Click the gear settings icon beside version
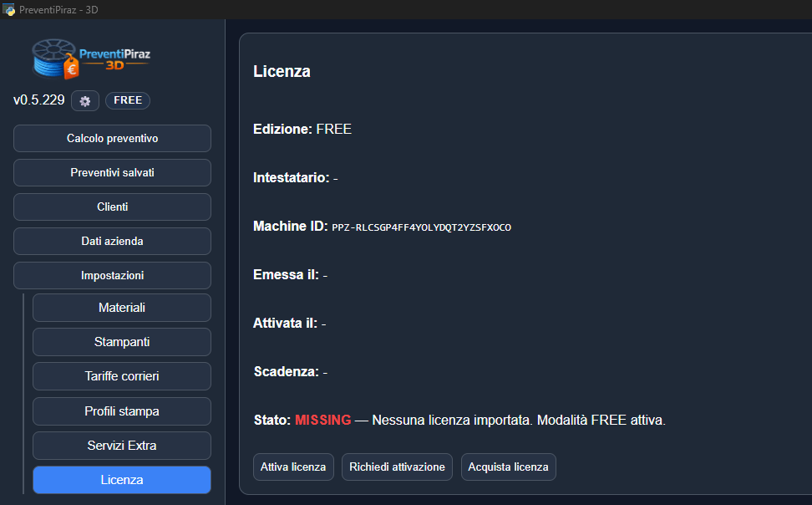 click(84, 100)
